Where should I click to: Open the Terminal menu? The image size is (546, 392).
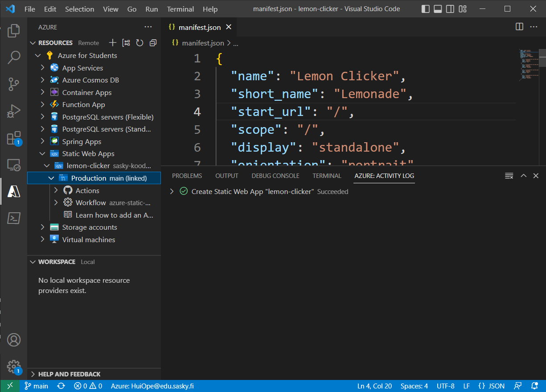[181, 9]
